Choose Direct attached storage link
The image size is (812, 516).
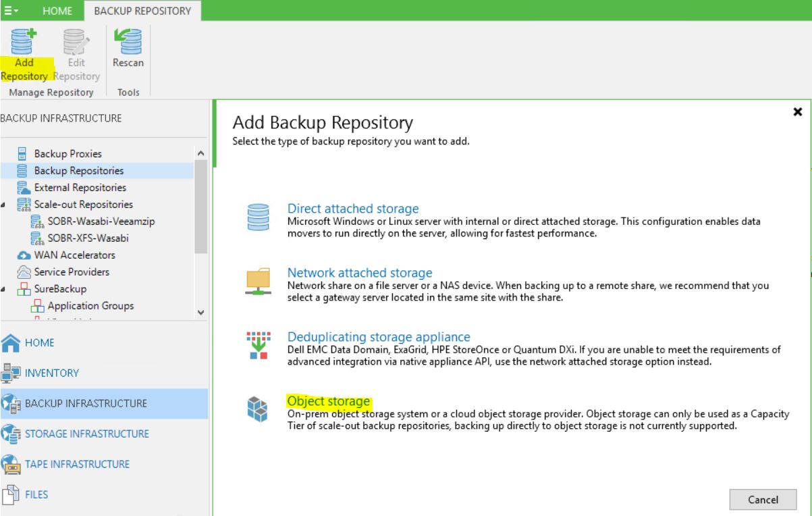click(x=353, y=209)
